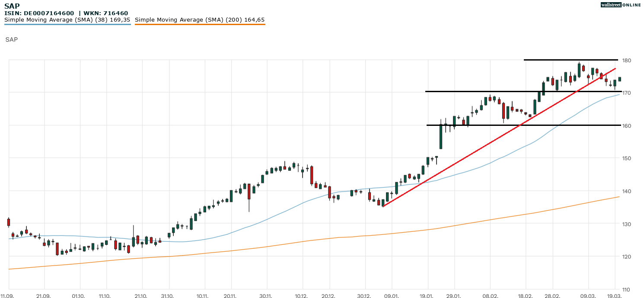Select the 11.09. date on the time axis

pyautogui.click(x=8, y=295)
